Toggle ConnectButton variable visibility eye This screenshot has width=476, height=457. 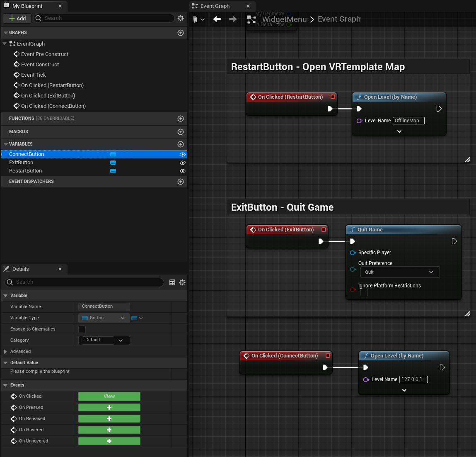(182, 154)
